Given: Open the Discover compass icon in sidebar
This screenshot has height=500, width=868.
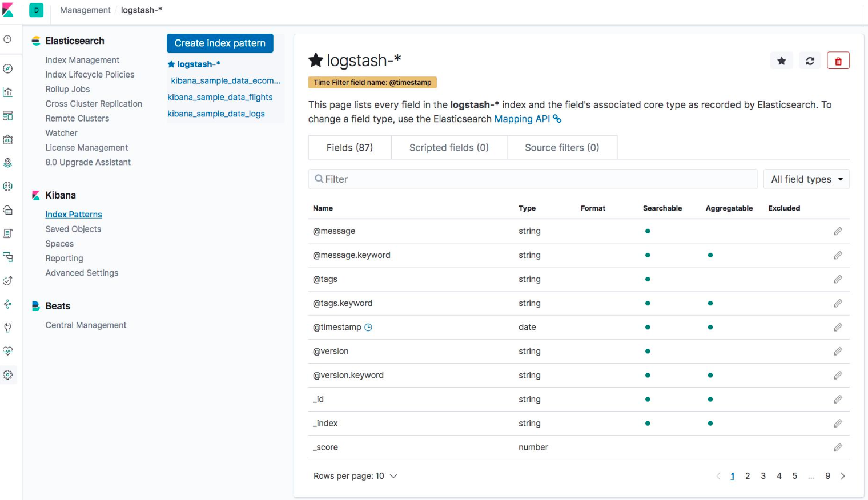Looking at the screenshot, I should [x=8, y=69].
